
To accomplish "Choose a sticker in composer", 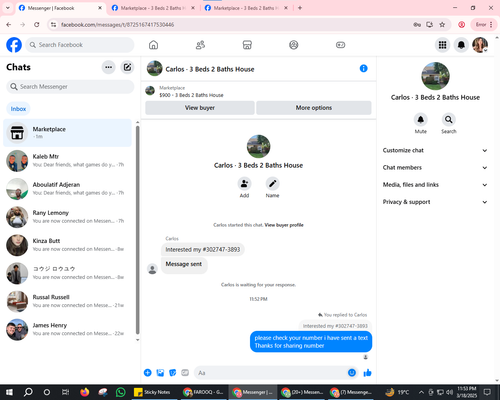I will pos(173,373).
